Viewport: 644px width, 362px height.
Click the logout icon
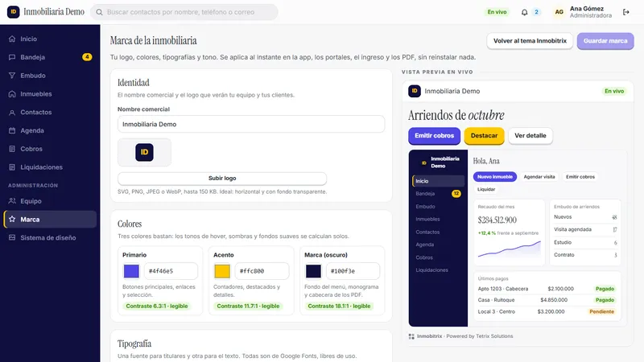coord(626,12)
